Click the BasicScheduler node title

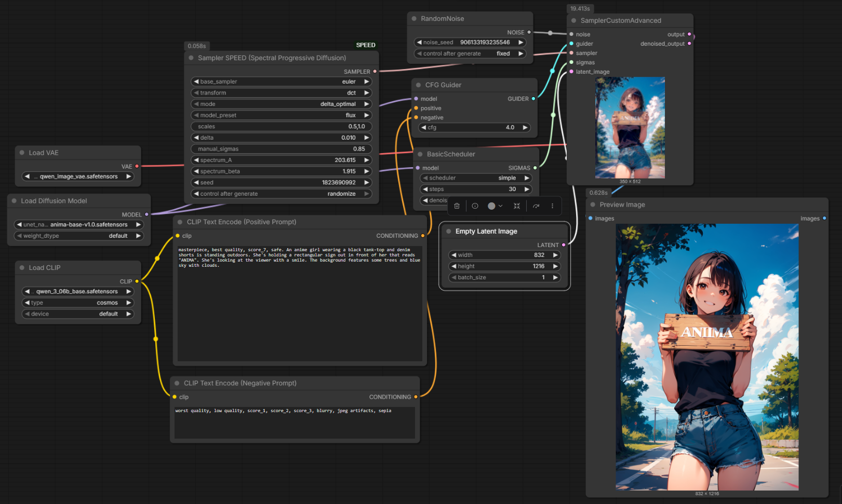[x=451, y=154]
